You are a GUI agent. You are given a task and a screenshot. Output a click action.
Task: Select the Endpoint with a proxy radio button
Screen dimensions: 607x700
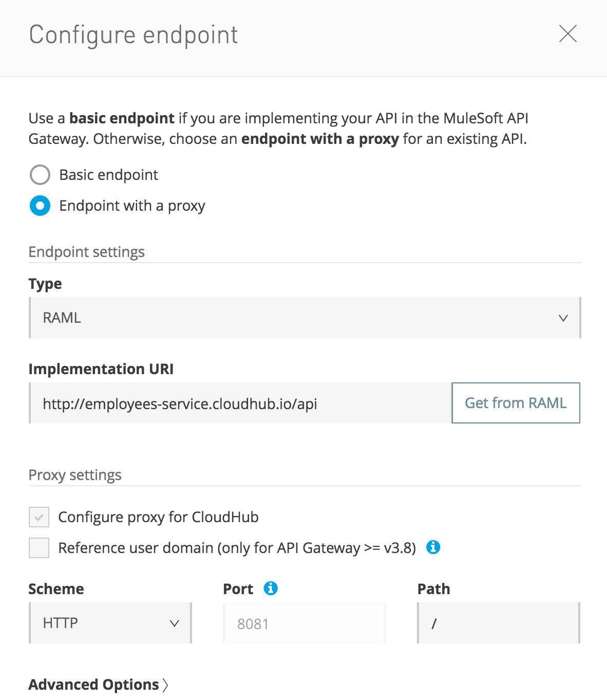pyautogui.click(x=40, y=206)
